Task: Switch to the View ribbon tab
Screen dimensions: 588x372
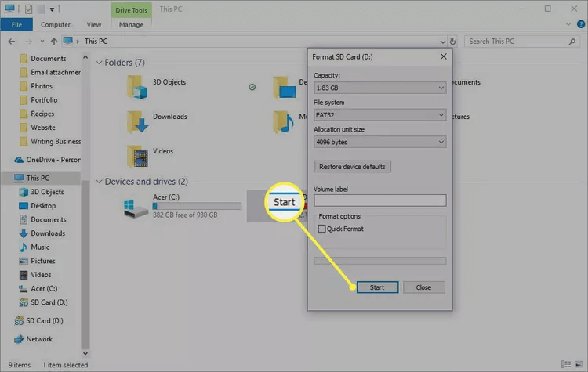Action: click(94, 24)
